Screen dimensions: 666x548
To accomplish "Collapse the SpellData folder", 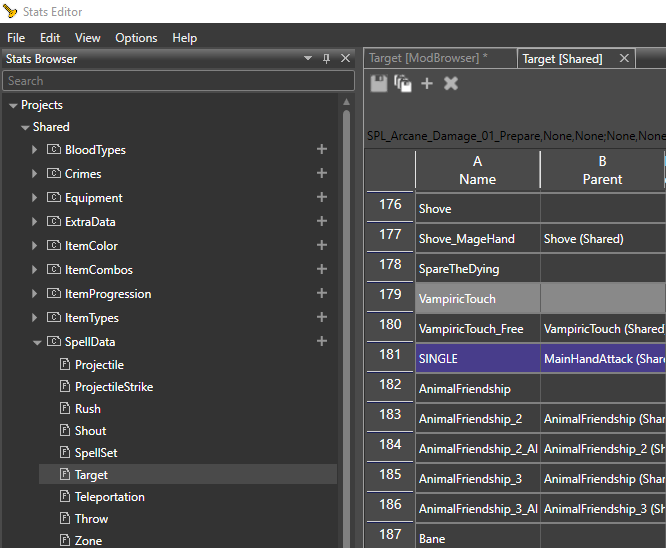I will coord(36,342).
